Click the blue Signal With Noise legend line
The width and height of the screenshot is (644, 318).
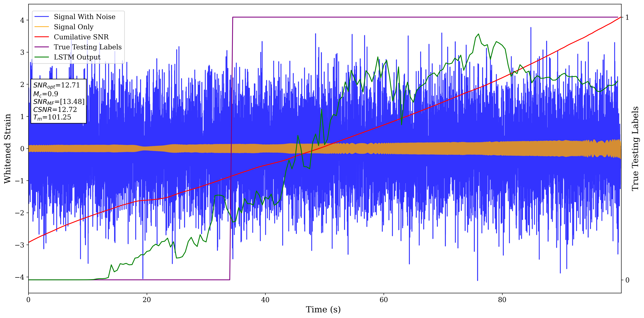point(42,17)
